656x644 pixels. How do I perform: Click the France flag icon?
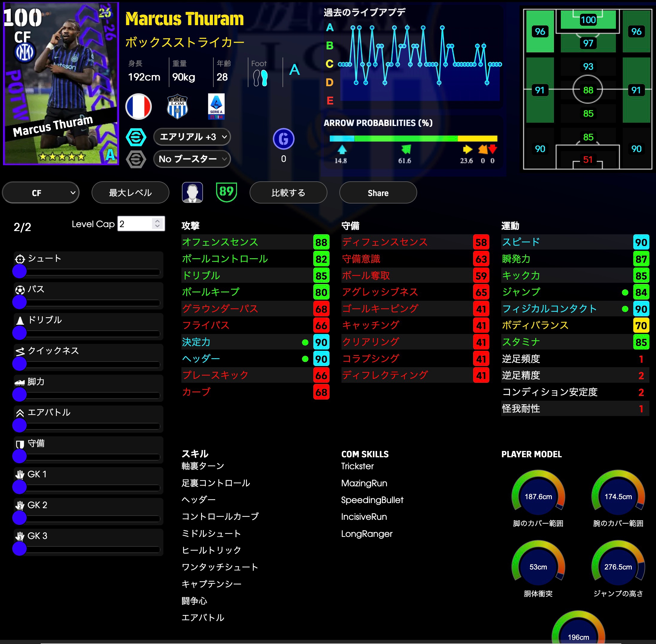[x=138, y=107]
